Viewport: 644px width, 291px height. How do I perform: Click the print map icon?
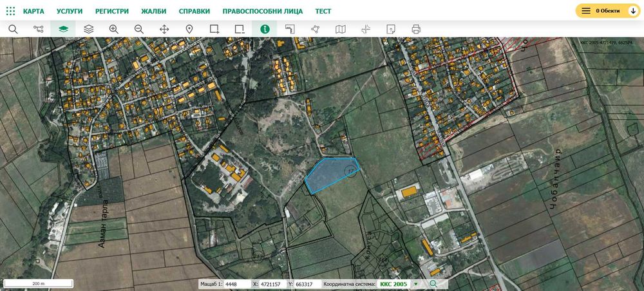tap(416, 29)
